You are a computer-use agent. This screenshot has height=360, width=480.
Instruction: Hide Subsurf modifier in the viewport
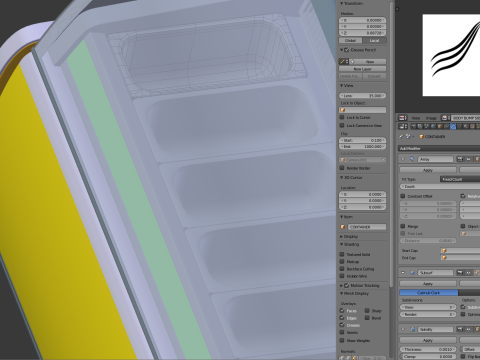point(468,272)
